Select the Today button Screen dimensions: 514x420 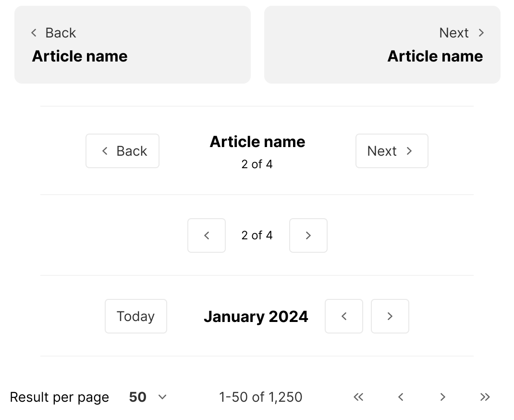[135, 316]
